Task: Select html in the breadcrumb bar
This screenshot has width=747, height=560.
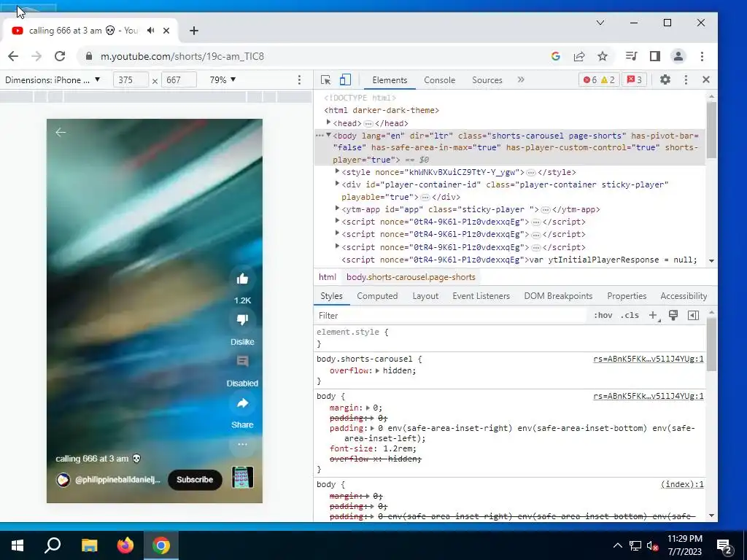Action: click(328, 277)
